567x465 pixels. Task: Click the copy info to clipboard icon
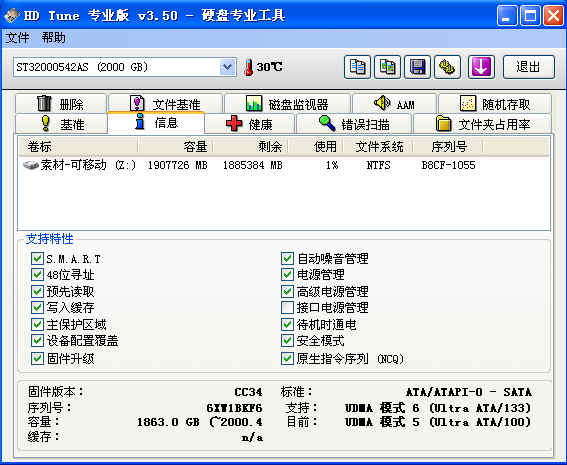357,67
